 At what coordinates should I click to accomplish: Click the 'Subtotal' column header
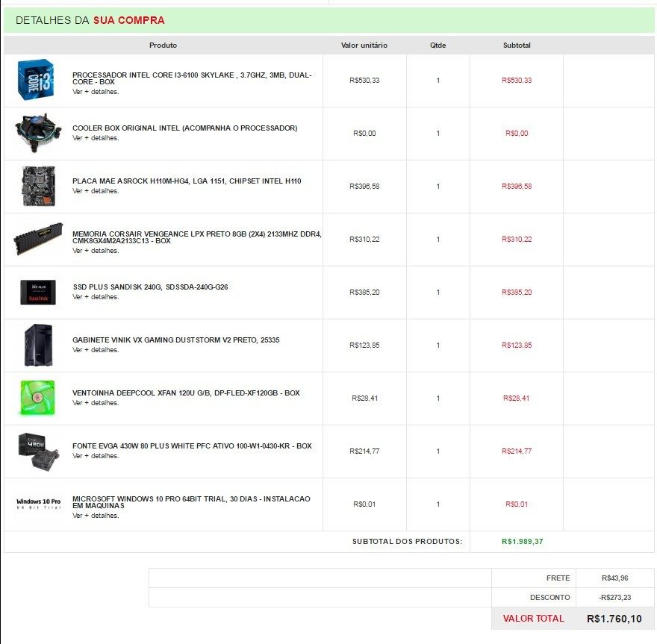[517, 46]
